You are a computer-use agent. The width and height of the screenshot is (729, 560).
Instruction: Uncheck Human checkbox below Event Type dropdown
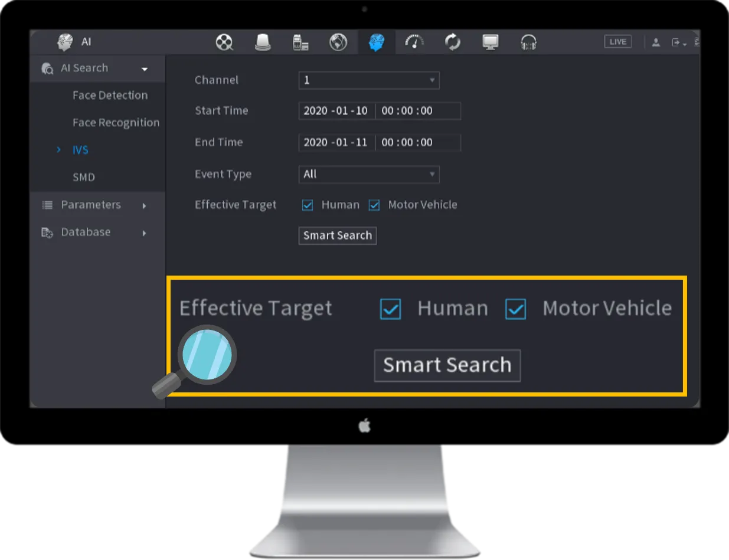(x=308, y=205)
